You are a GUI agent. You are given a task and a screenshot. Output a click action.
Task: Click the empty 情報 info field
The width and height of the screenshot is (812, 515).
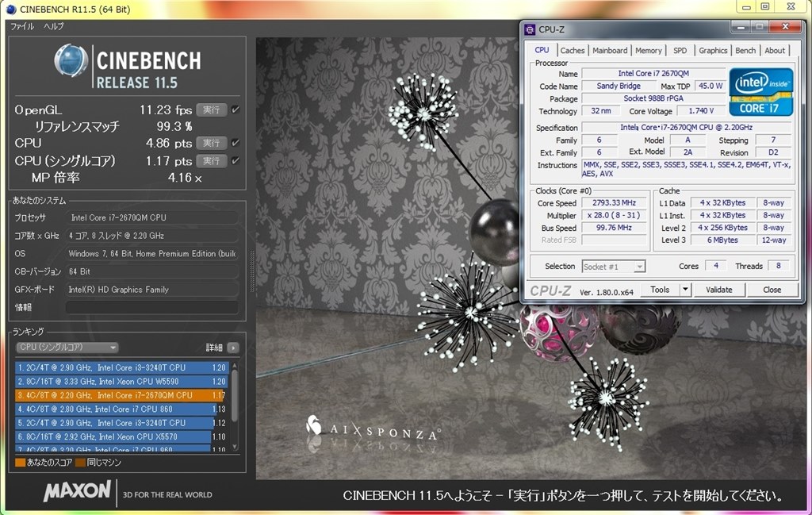[x=151, y=307]
